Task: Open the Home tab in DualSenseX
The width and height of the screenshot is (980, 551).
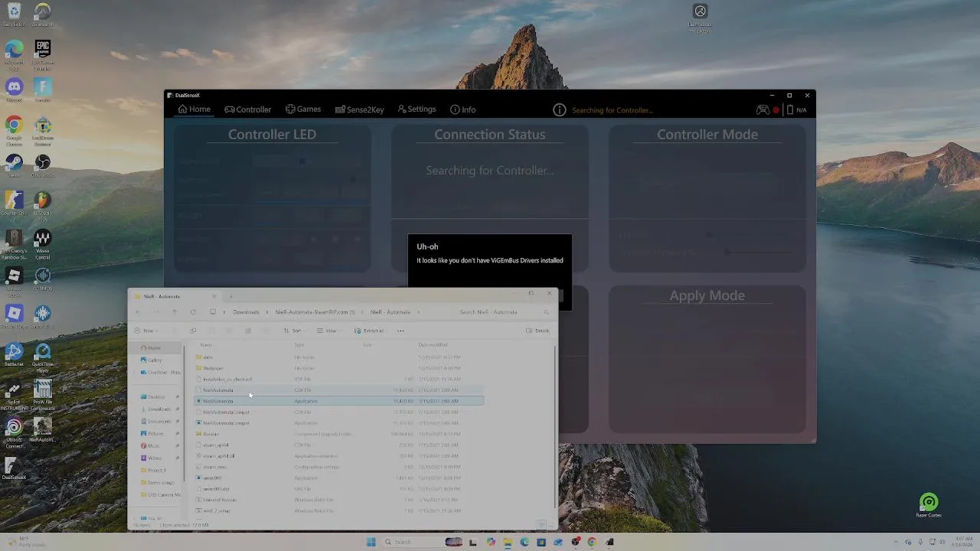Action: tap(194, 109)
